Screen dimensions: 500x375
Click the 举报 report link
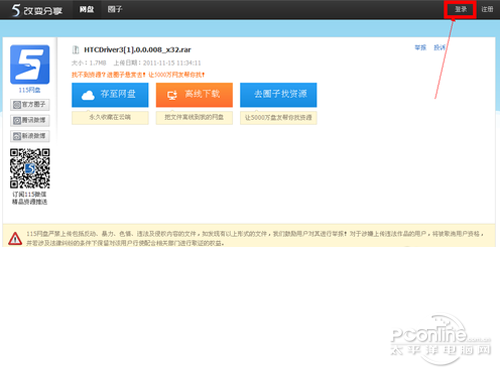pyautogui.click(x=420, y=48)
